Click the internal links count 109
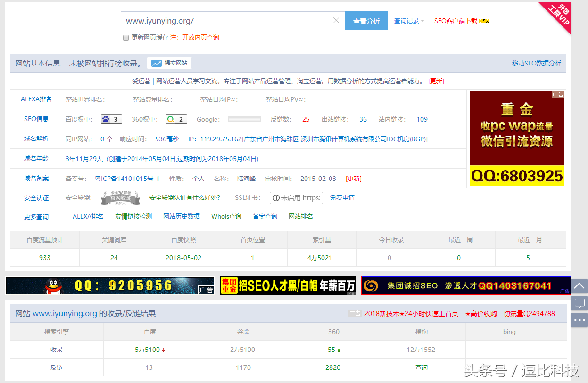The image size is (588, 383). point(422,119)
